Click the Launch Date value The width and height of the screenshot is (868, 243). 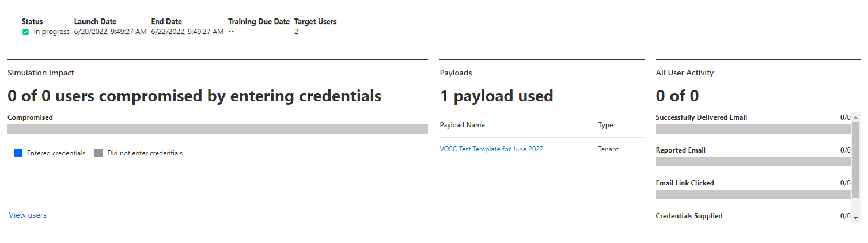[111, 32]
